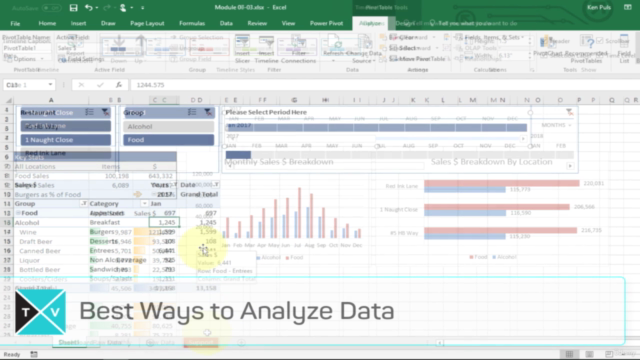The width and height of the screenshot is (640, 360).
Task: Select Food in the Group slicer
Action: pyautogui.click(x=169, y=140)
